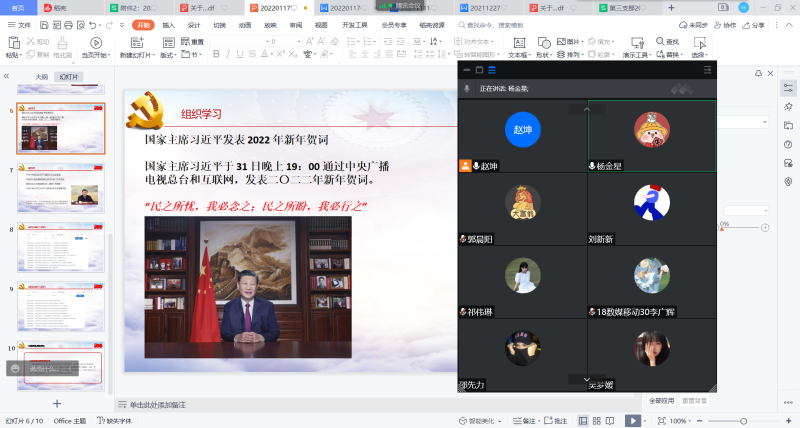This screenshot has width=800, height=428.
Task: Insert a text box from ribbon
Action: point(518,42)
